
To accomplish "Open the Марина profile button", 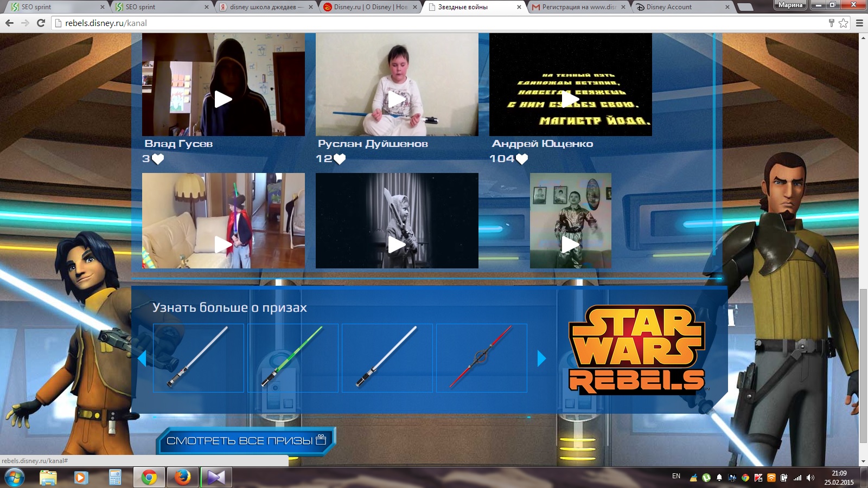I will 790,5.
